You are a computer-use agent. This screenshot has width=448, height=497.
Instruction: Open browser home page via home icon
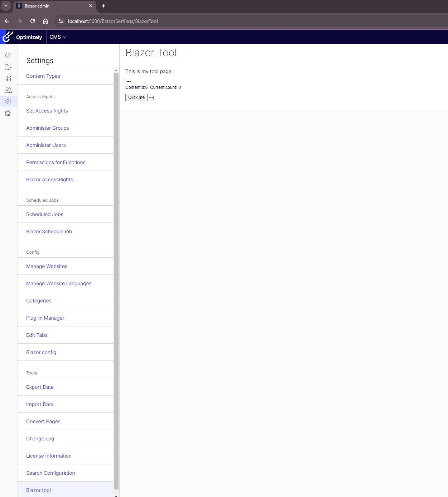(x=45, y=21)
